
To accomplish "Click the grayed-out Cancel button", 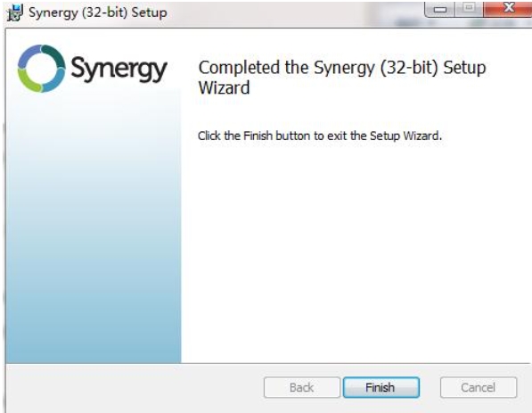I will [479, 387].
